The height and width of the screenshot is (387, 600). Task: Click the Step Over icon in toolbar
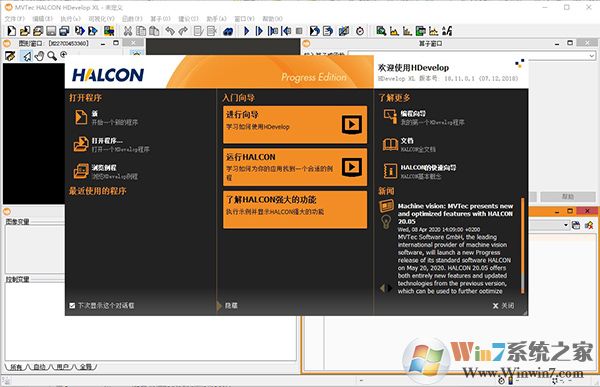259,31
